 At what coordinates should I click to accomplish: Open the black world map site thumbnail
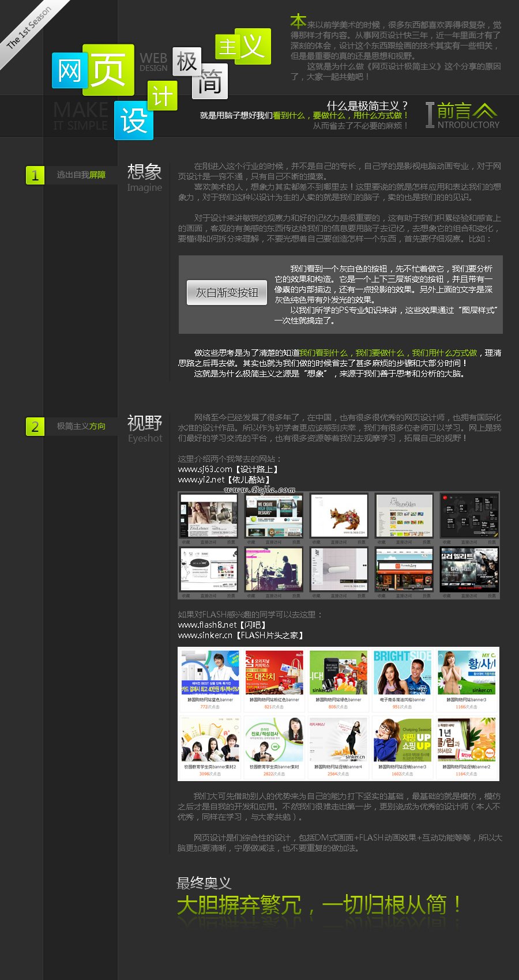[x=469, y=515]
